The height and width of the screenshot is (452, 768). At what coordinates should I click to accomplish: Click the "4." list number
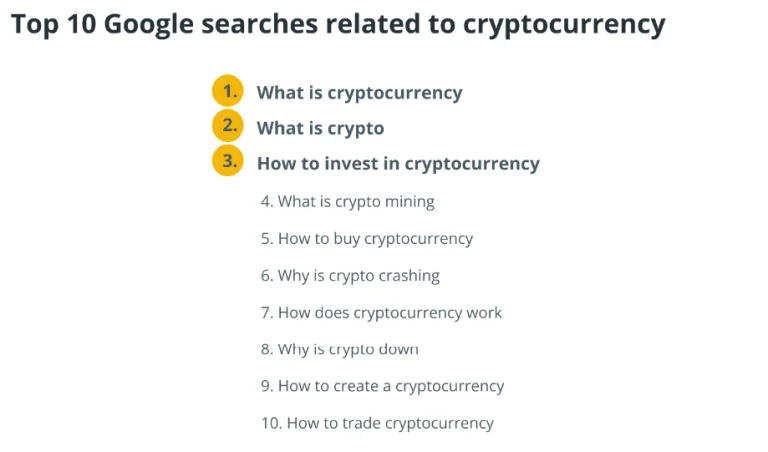coord(267,201)
